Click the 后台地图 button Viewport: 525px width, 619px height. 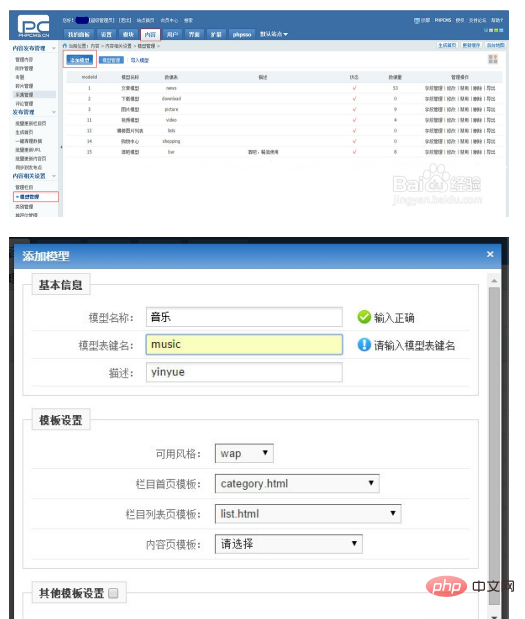[x=495, y=45]
